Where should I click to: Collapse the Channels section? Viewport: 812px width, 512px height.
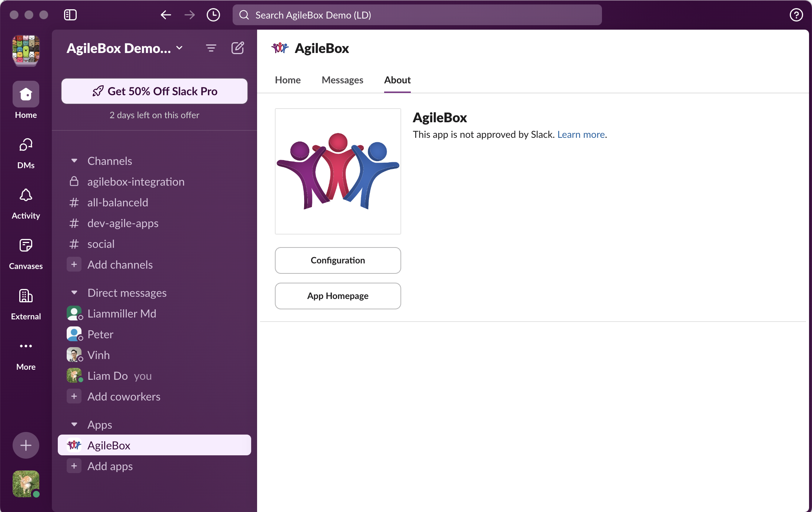point(74,161)
